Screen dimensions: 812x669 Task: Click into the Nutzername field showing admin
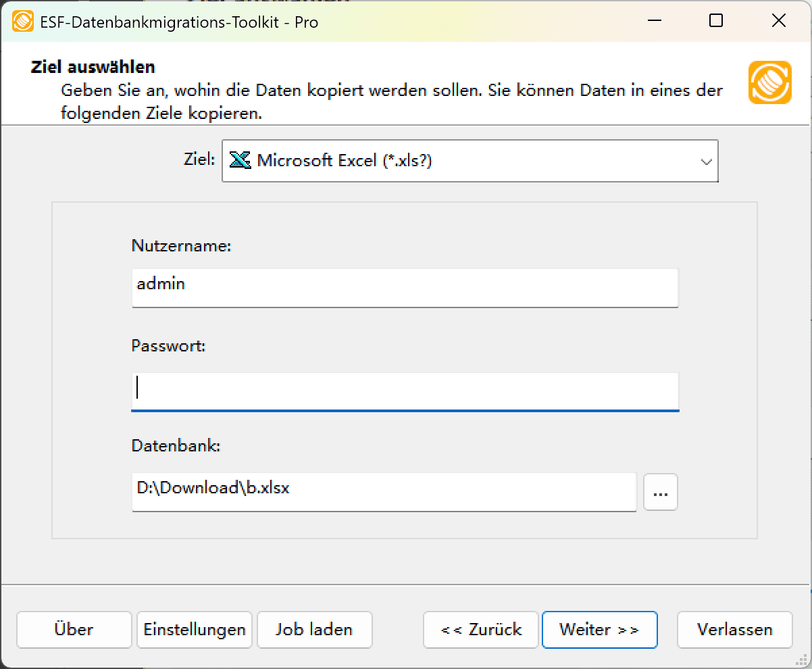[x=405, y=287]
